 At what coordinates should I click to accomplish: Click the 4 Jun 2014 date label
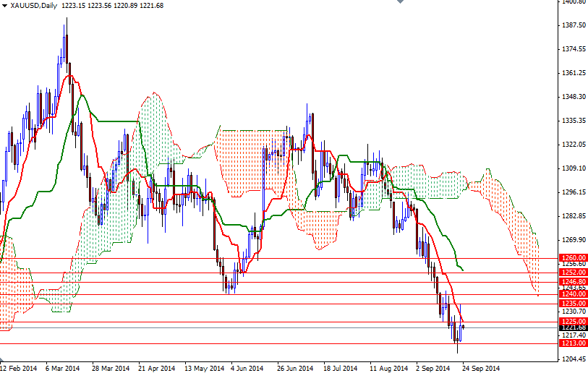(x=248, y=368)
